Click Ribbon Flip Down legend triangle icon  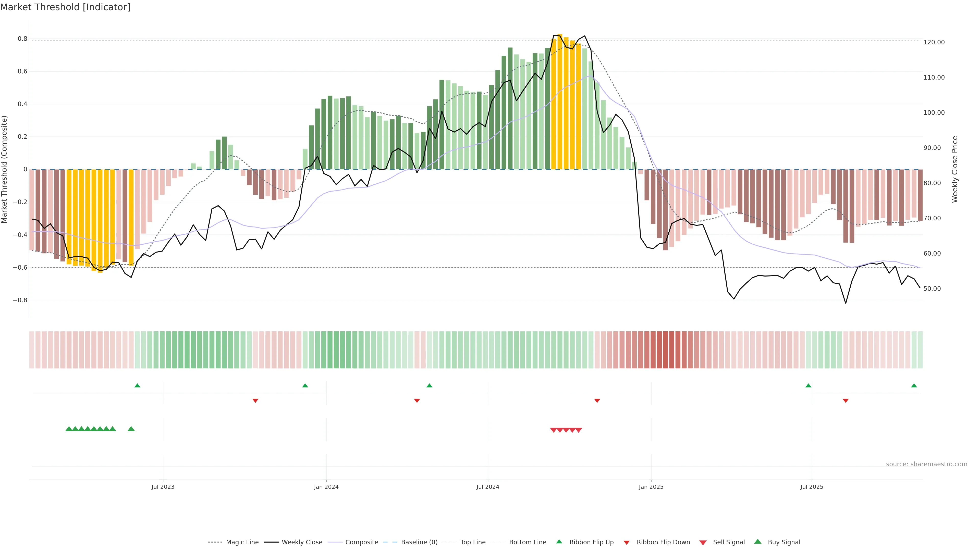point(627,543)
